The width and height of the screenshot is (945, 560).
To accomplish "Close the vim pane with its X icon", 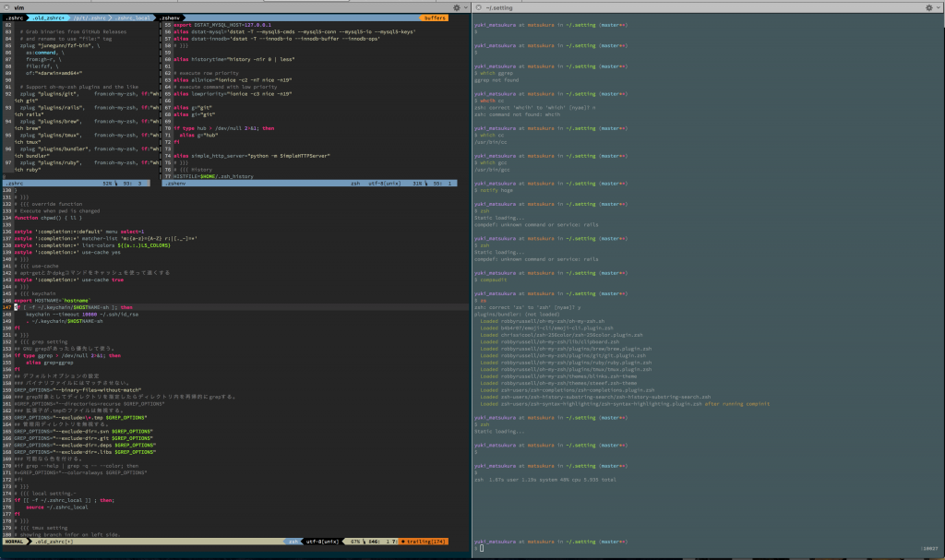I will pos(6,7).
